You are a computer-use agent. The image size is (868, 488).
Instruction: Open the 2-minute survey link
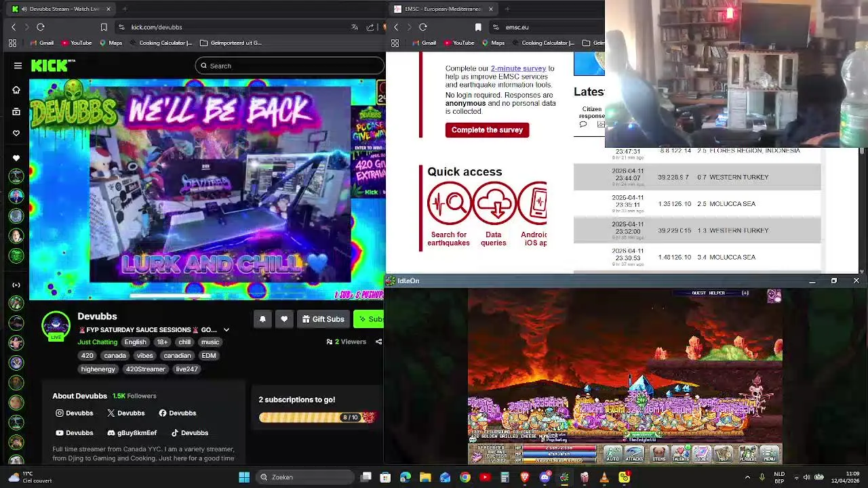click(x=518, y=68)
